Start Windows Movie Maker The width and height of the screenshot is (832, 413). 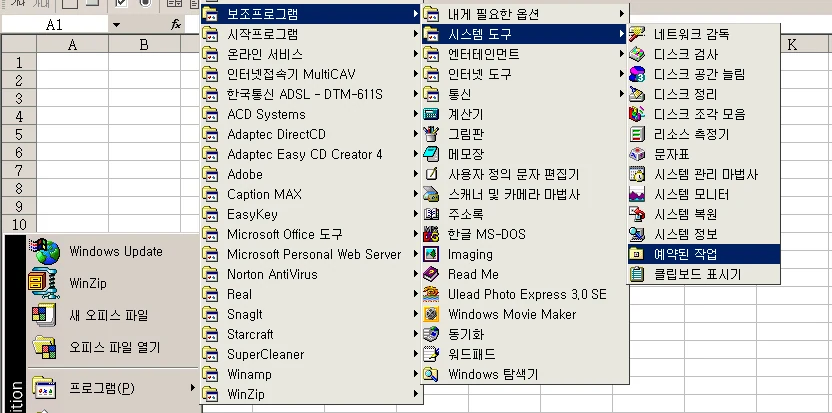525,314
